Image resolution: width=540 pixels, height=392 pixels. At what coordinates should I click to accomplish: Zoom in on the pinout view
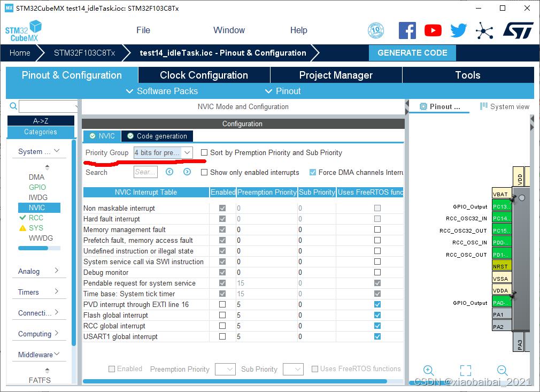tap(428, 370)
